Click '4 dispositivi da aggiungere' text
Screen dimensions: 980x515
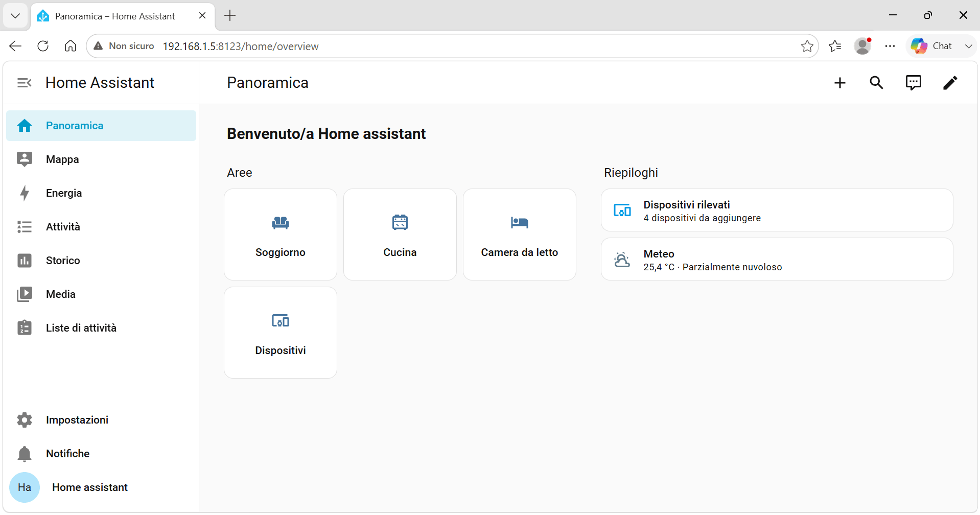[702, 218]
